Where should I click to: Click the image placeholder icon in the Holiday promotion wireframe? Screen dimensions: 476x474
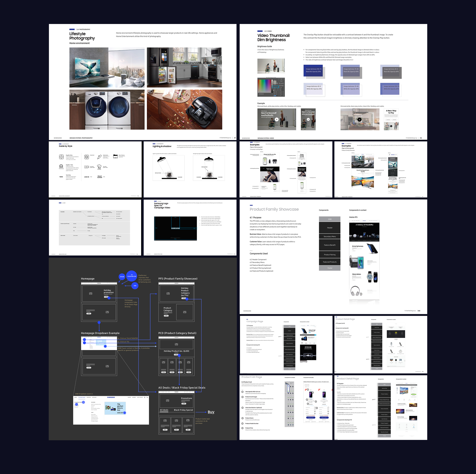[x=91, y=294]
